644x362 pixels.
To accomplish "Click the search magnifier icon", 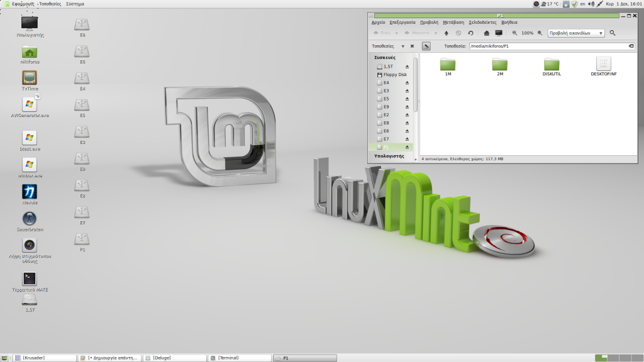I will [613, 33].
